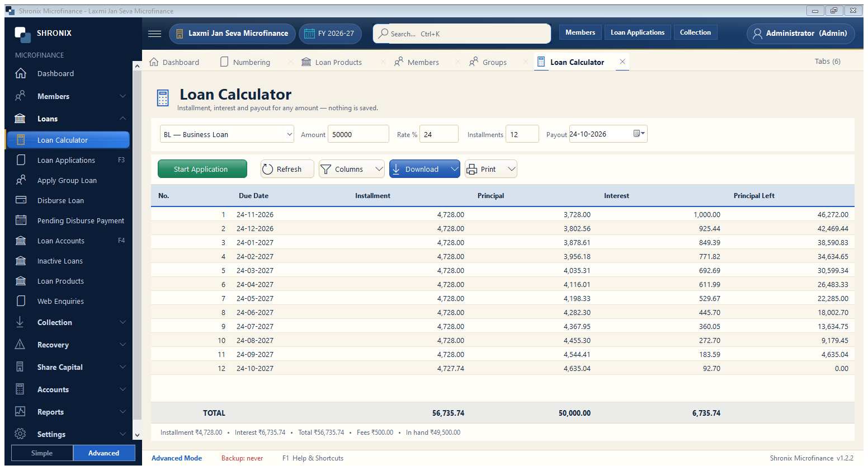Open Loan Applications sidebar item
Screen dimensions: 868x470
(x=68, y=160)
